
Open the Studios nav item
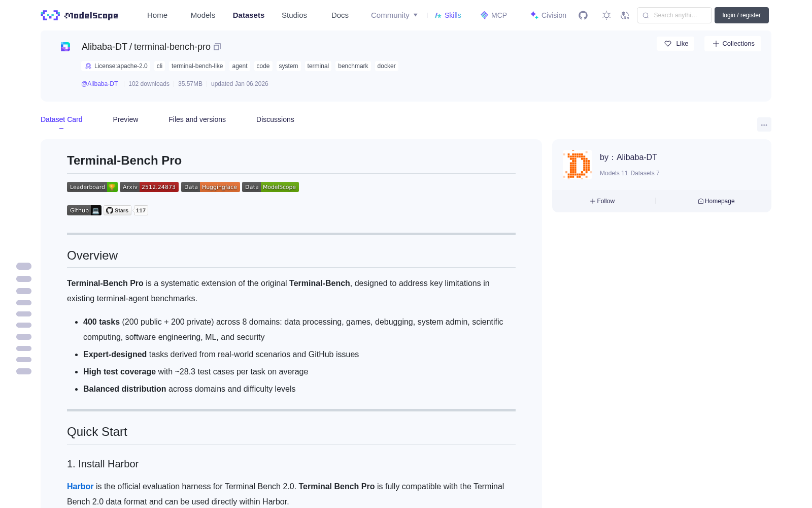click(294, 15)
